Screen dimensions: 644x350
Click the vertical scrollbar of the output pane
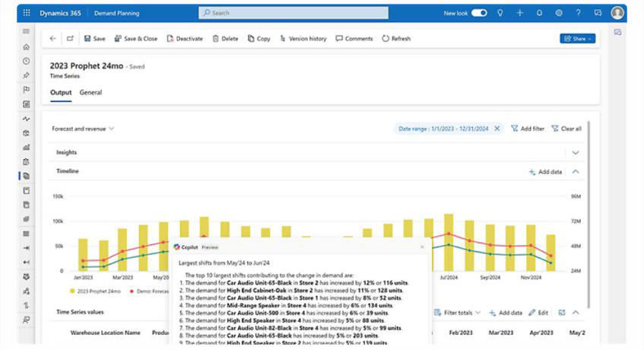588,214
